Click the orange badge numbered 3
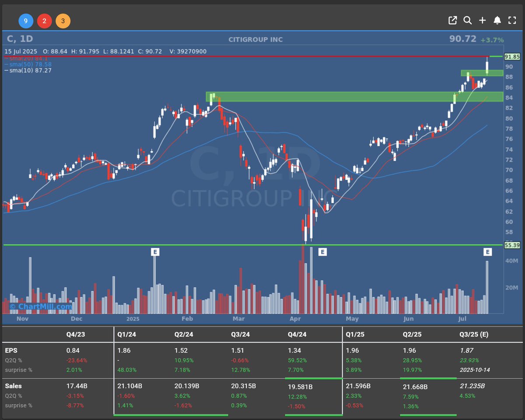The image size is (525, 420). (x=63, y=21)
